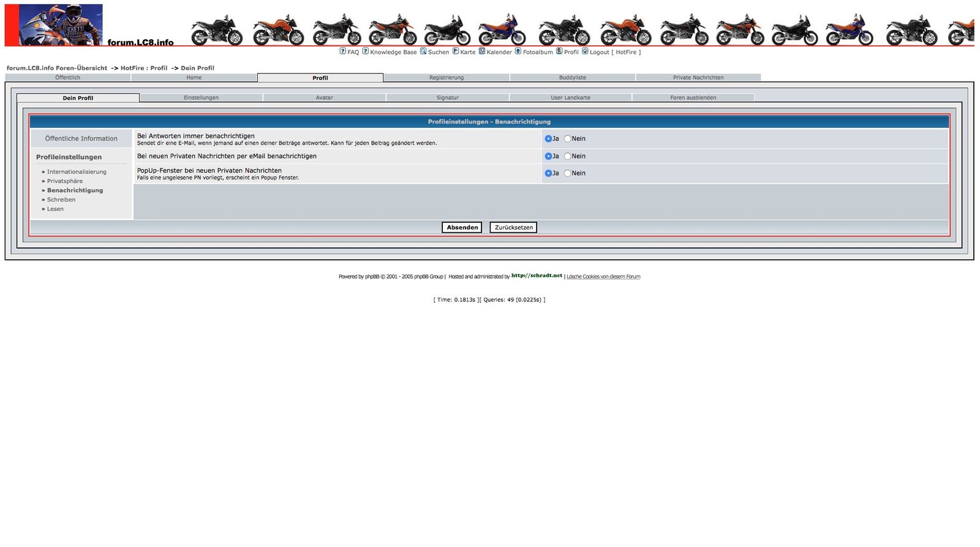Switch to the Avatar tab
Screen dimensions: 980x547
[324, 98]
